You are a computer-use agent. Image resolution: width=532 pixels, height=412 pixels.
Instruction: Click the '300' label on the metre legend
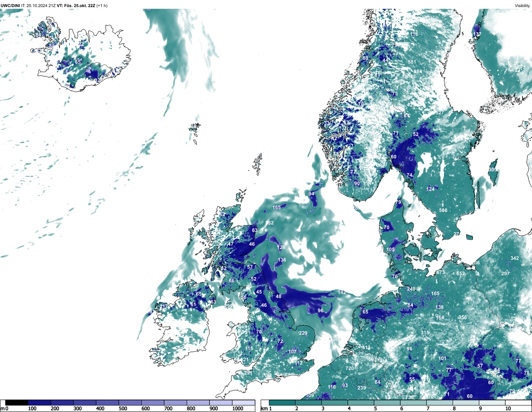[x=78, y=409]
